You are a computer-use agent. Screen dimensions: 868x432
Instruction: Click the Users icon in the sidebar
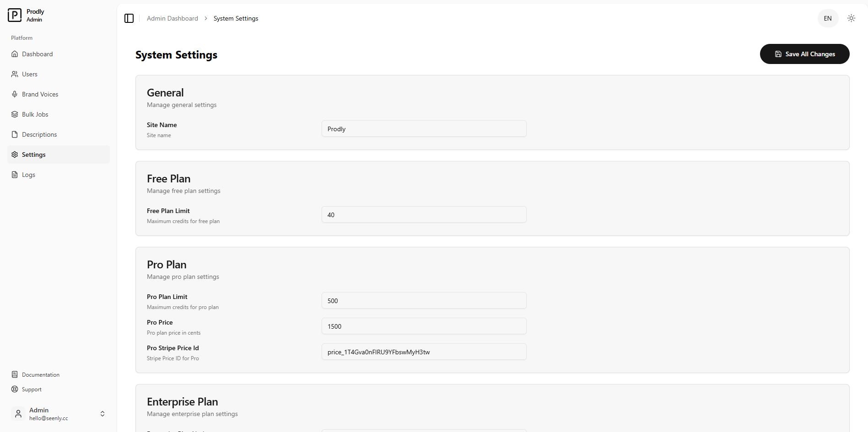click(x=15, y=74)
